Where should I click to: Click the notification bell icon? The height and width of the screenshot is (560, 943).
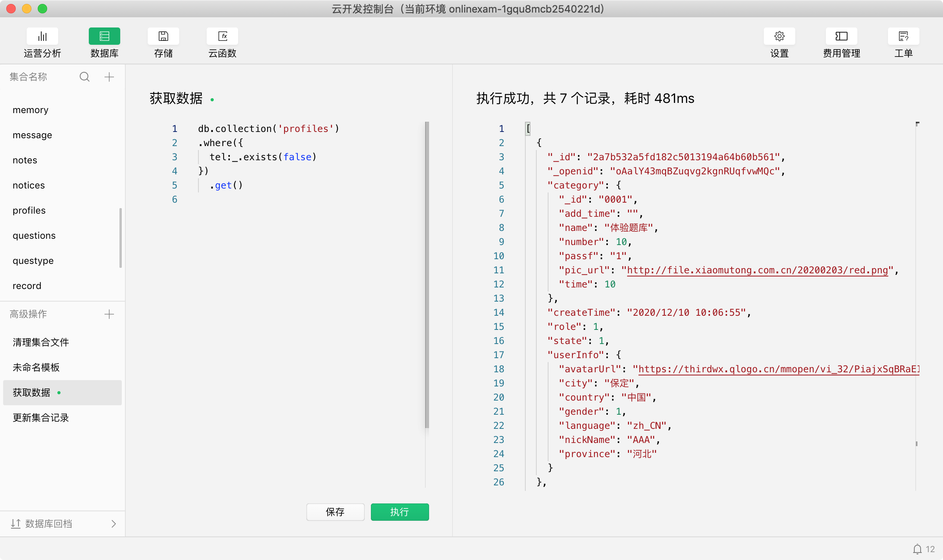pyautogui.click(x=917, y=549)
